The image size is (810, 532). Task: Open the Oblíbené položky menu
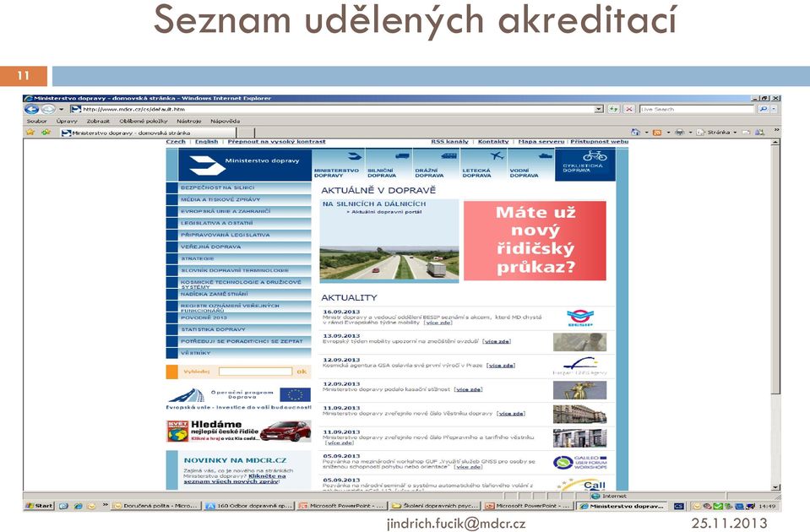point(144,121)
